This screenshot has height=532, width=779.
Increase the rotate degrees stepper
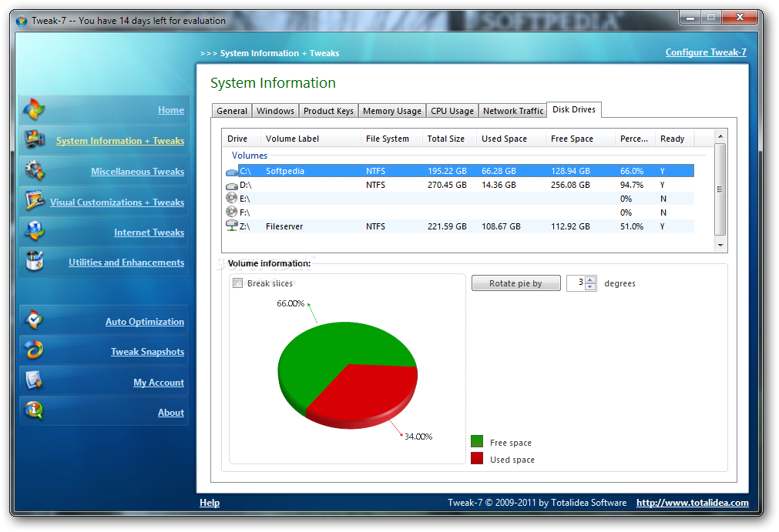coord(590,280)
